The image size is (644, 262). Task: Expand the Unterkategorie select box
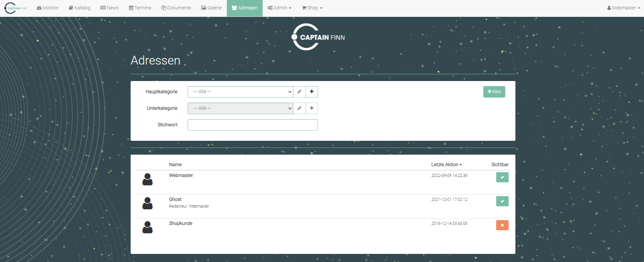pyautogui.click(x=240, y=108)
